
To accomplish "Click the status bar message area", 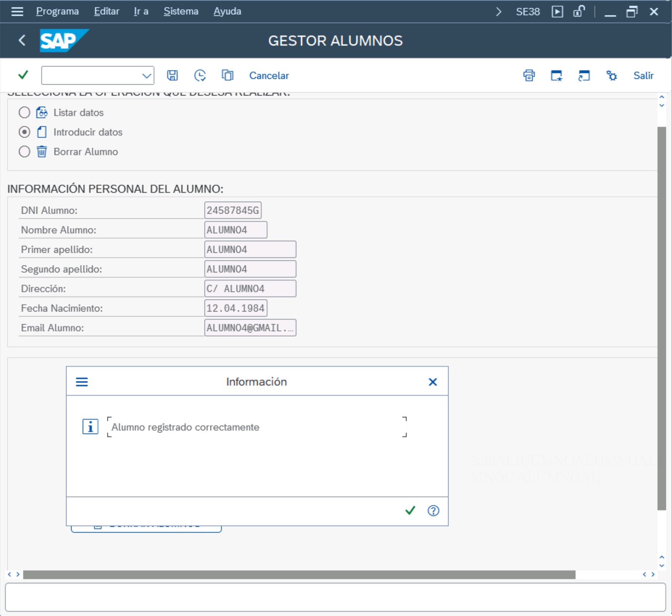I will tap(335, 597).
